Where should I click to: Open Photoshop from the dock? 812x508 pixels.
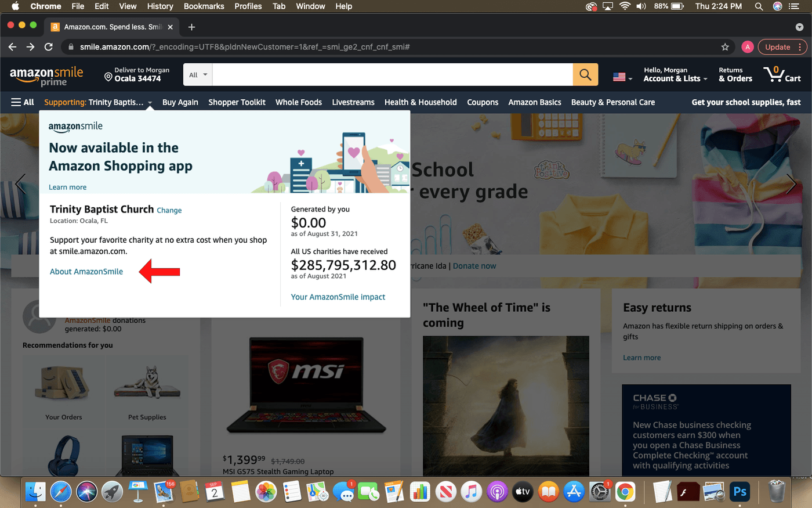click(x=739, y=492)
